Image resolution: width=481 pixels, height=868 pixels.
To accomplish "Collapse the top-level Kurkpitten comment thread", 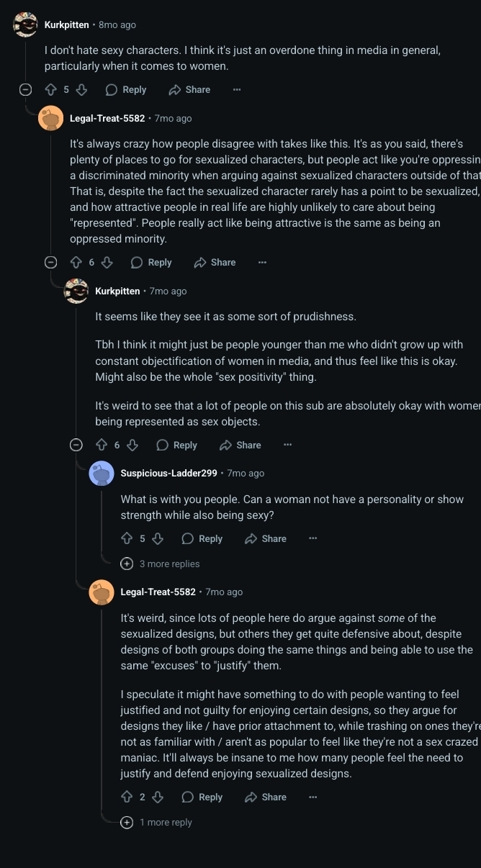I will tap(25, 90).
